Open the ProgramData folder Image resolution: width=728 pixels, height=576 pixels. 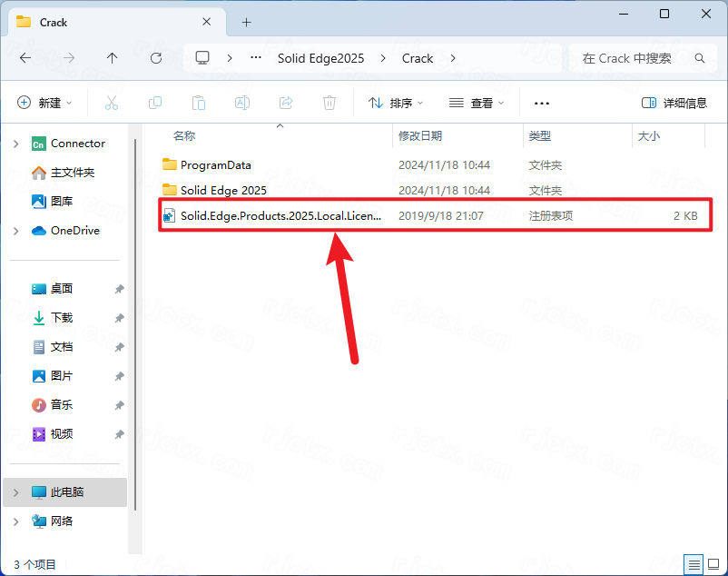[x=215, y=165]
